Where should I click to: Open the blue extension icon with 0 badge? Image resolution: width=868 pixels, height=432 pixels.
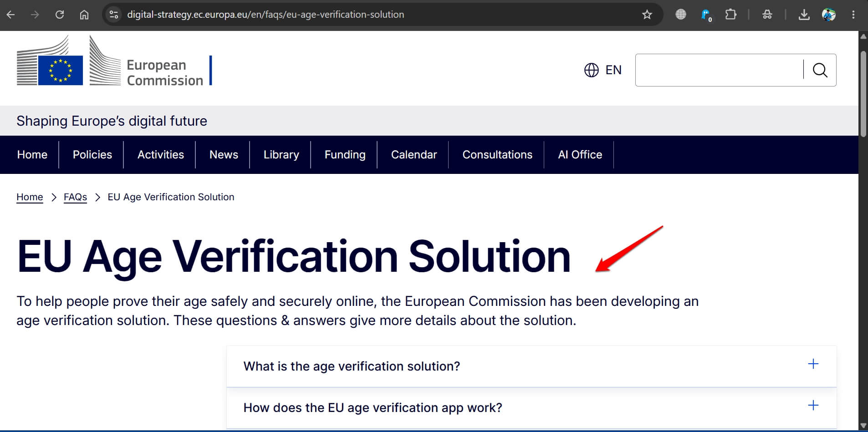706,15
